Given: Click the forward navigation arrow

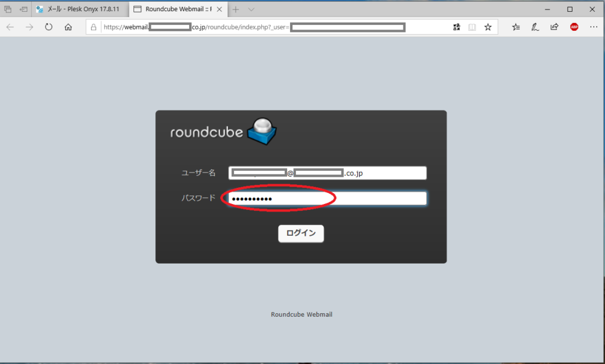Looking at the screenshot, I should click(x=29, y=27).
